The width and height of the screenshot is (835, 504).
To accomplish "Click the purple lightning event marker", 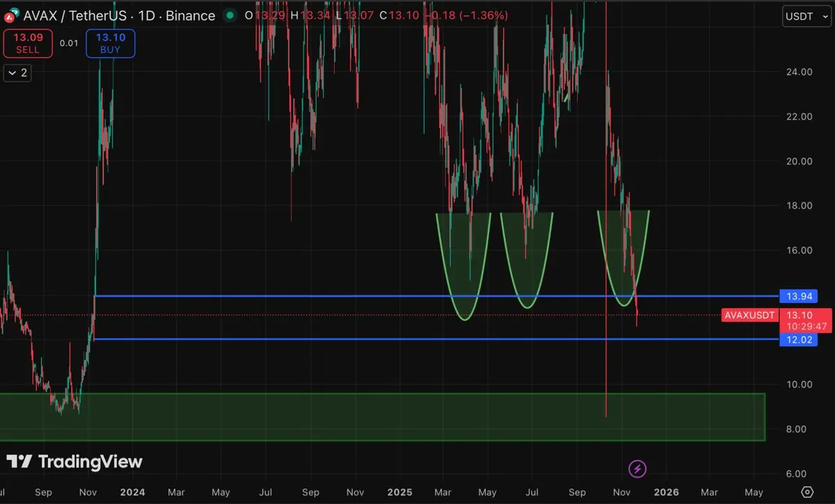I will (x=637, y=469).
